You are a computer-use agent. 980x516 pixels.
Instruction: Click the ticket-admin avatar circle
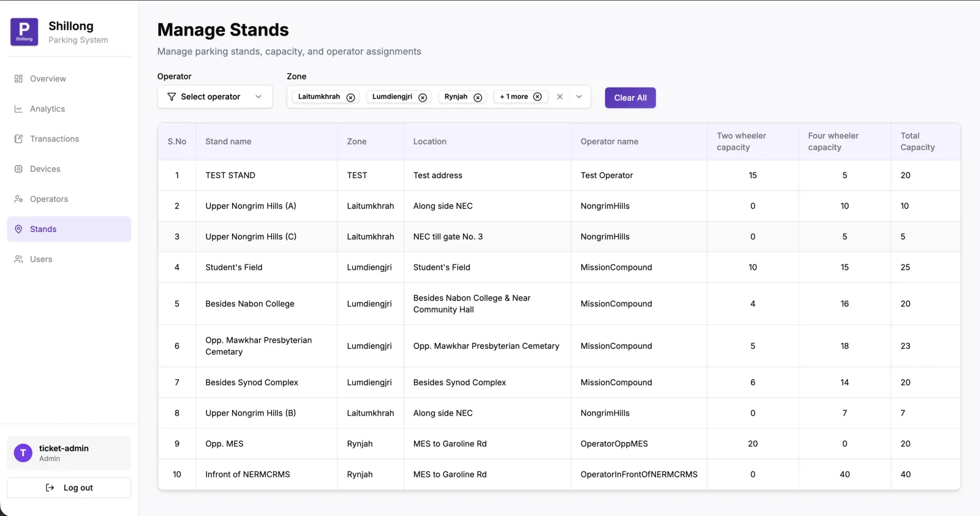23,453
